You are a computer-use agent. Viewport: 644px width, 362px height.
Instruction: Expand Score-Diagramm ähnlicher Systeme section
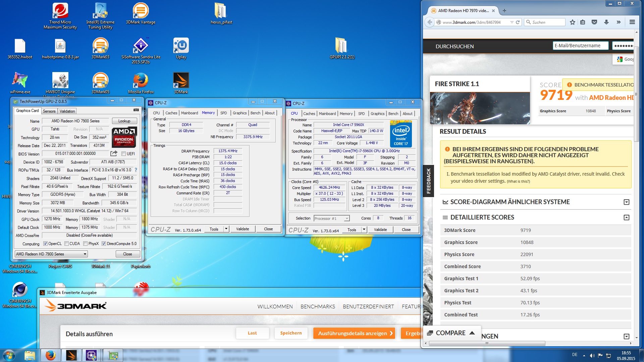tap(626, 202)
